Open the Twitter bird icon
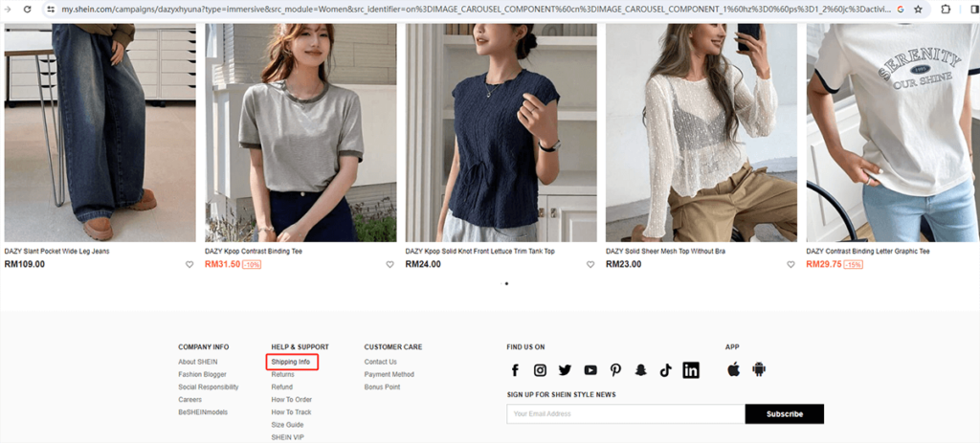 click(565, 370)
